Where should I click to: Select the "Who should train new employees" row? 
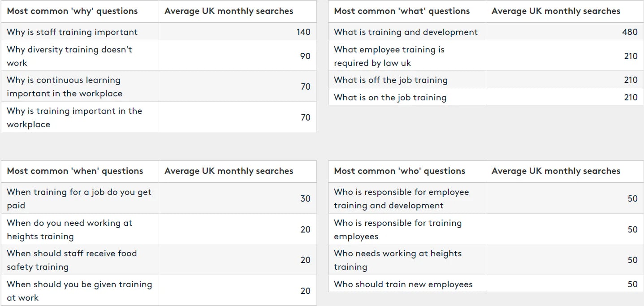[403, 284]
